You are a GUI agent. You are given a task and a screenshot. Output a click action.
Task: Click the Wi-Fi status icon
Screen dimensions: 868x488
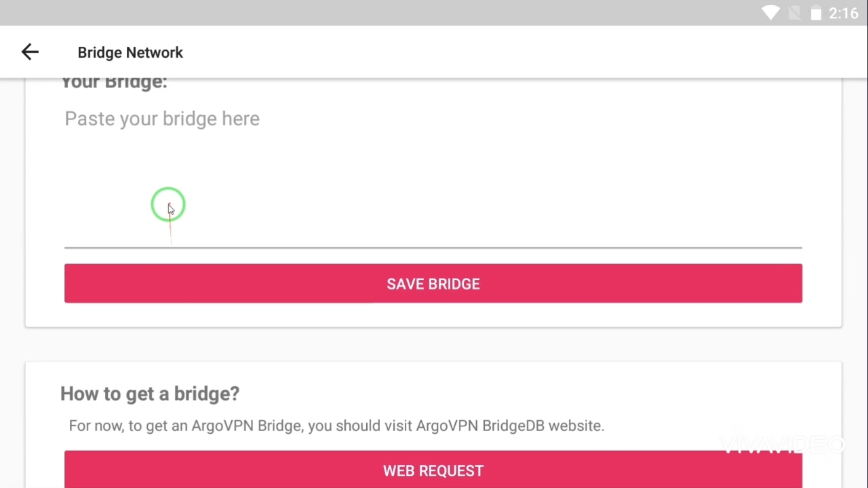coord(770,13)
